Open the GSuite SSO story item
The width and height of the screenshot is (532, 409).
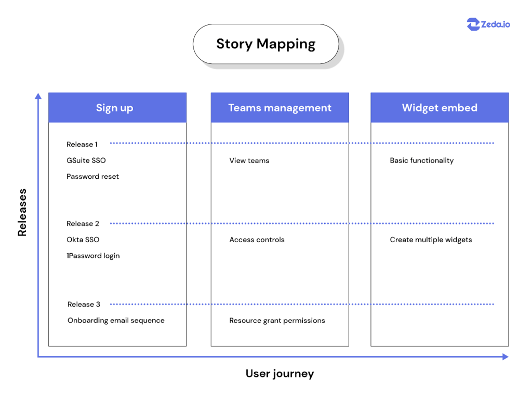click(86, 160)
